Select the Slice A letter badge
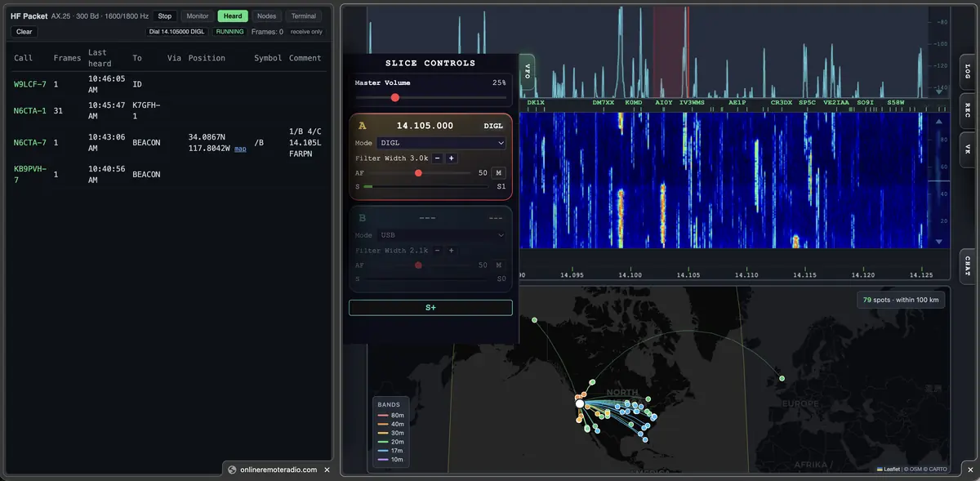This screenshot has height=481, width=980. (363, 126)
